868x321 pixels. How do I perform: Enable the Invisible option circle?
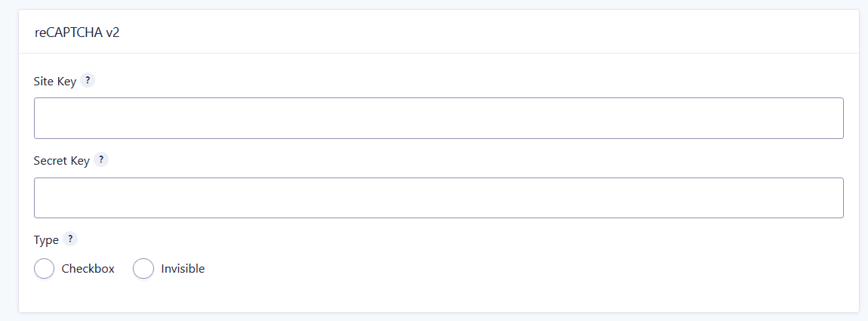tap(143, 269)
